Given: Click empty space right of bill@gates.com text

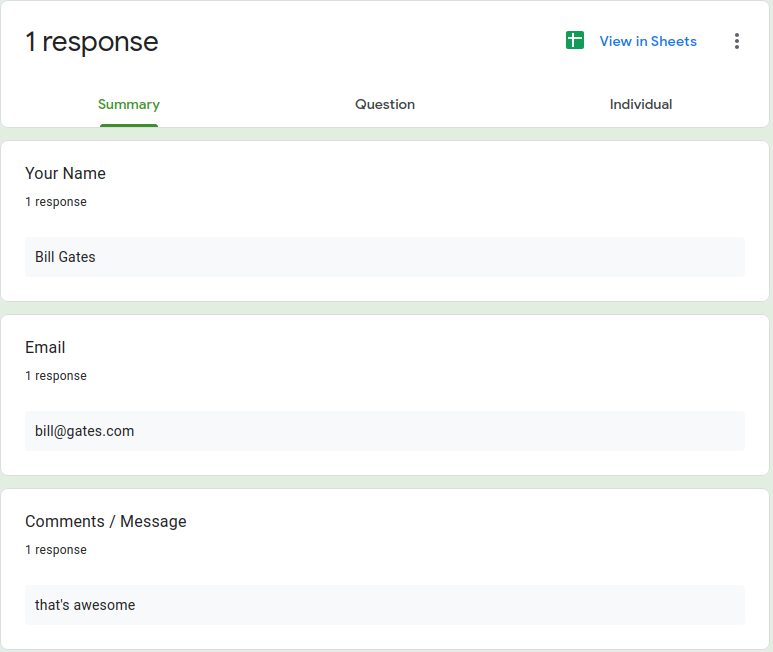Looking at the screenshot, I should coord(450,431).
